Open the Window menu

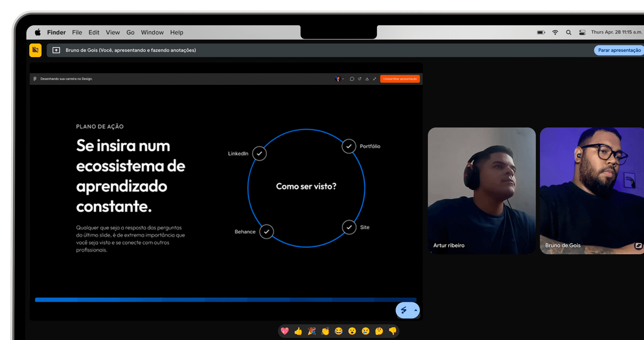(152, 32)
